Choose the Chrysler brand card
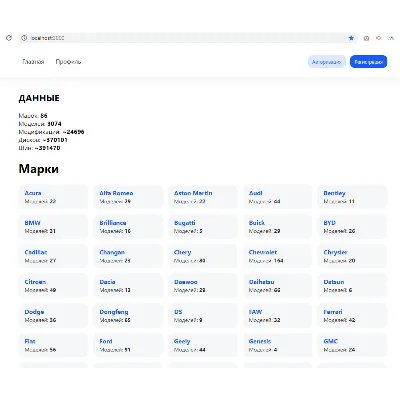400x400 pixels. (x=352, y=256)
